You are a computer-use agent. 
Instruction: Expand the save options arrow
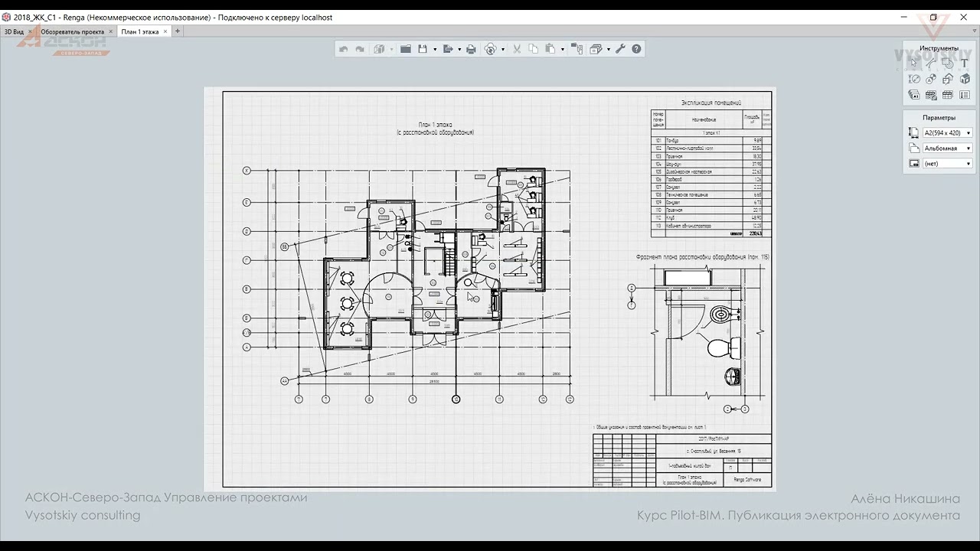pos(435,50)
